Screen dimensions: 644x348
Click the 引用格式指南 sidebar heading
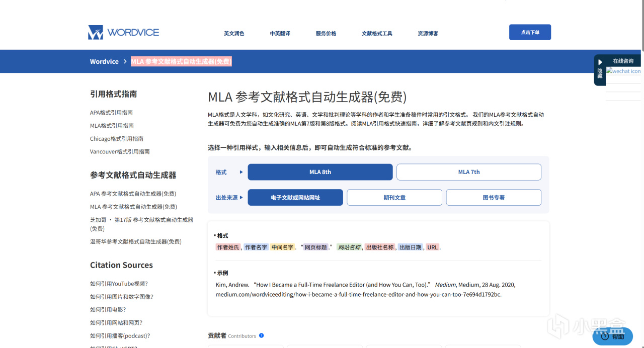(x=113, y=94)
